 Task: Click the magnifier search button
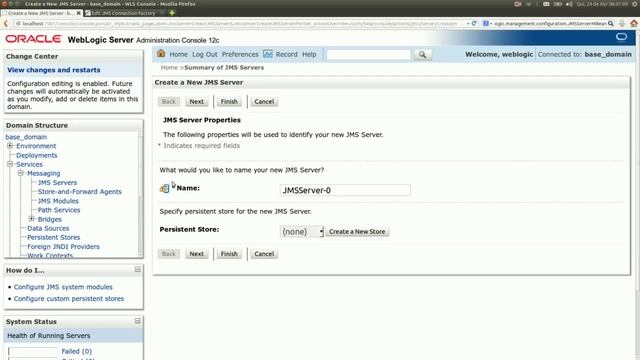pos(422,54)
